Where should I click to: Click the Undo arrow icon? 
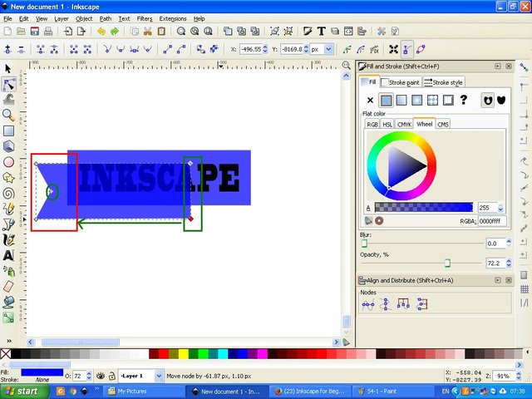[x=101, y=32]
